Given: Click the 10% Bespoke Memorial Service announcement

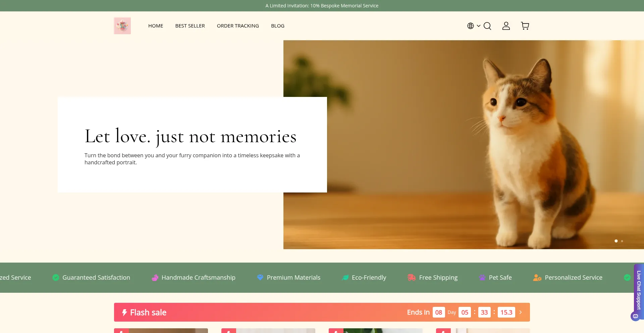Looking at the screenshot, I should tap(322, 6).
